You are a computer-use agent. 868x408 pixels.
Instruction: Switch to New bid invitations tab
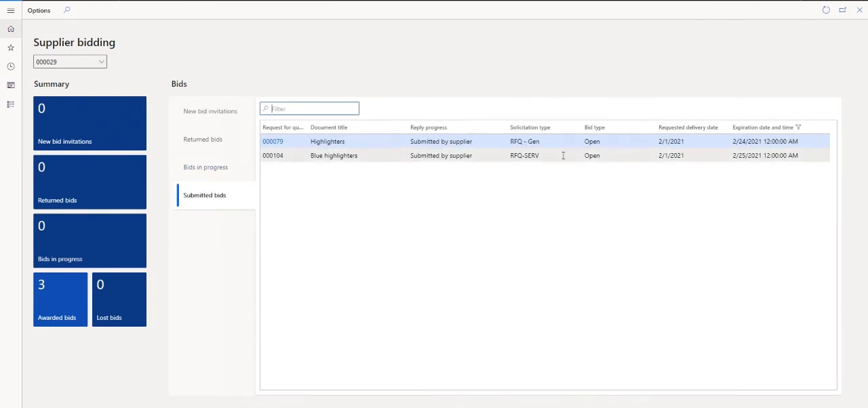[210, 111]
